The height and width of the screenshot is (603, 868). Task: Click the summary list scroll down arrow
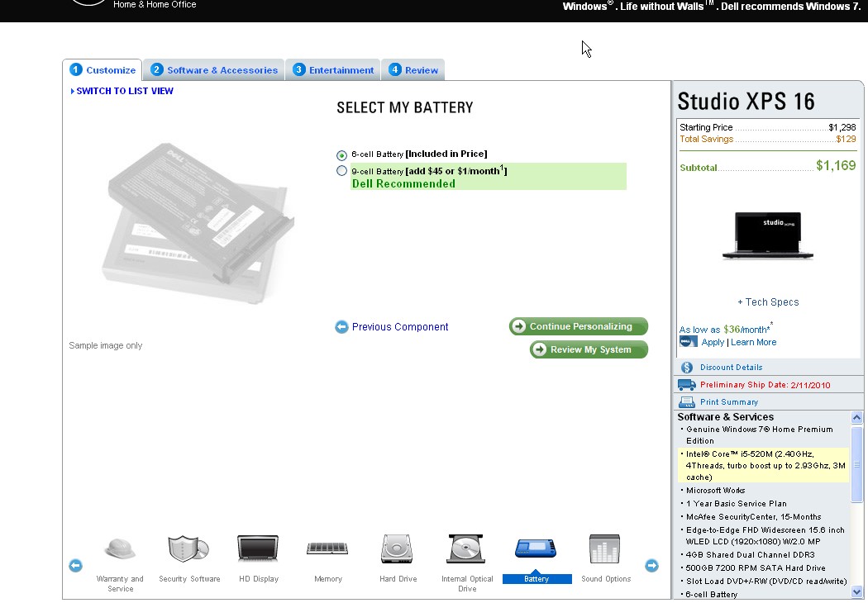click(x=856, y=592)
